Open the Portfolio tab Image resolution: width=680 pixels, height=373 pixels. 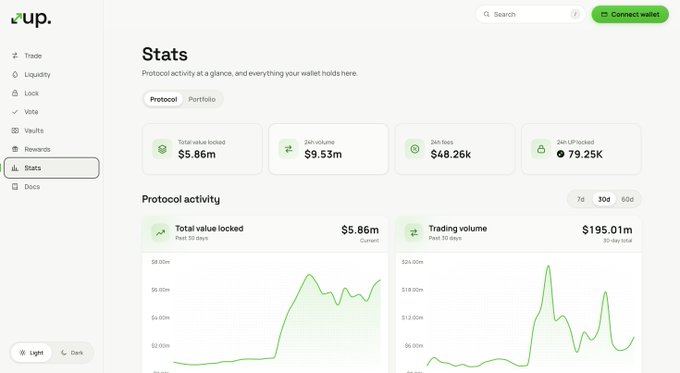pos(202,99)
